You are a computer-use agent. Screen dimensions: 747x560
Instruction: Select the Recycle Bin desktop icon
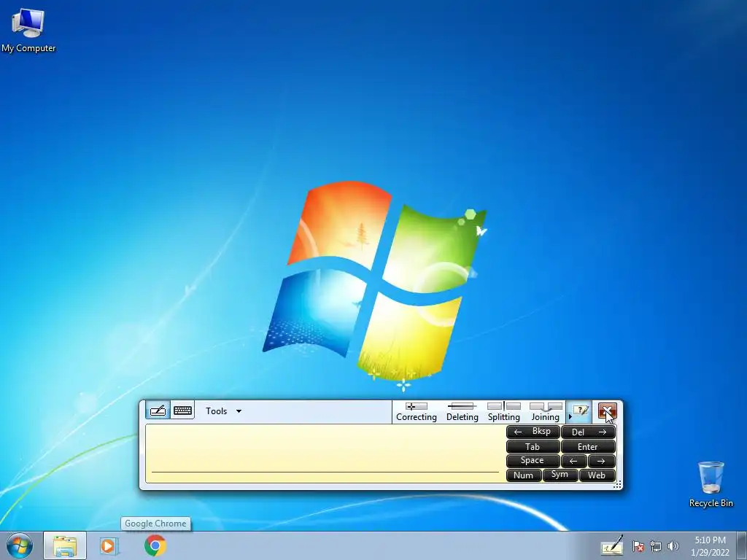pyautogui.click(x=711, y=484)
